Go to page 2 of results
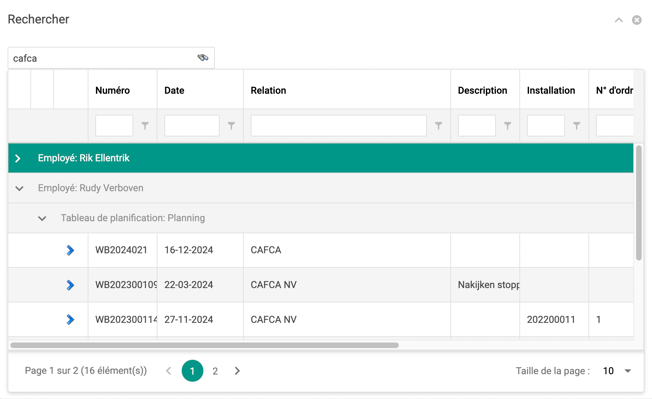 point(215,371)
